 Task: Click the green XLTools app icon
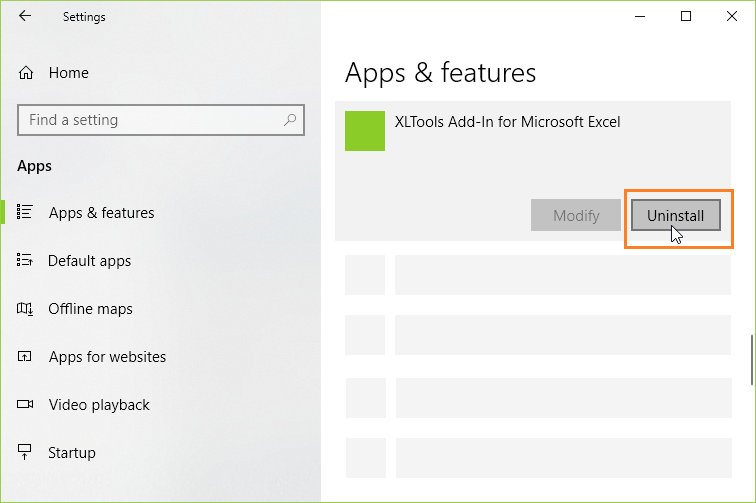364,131
